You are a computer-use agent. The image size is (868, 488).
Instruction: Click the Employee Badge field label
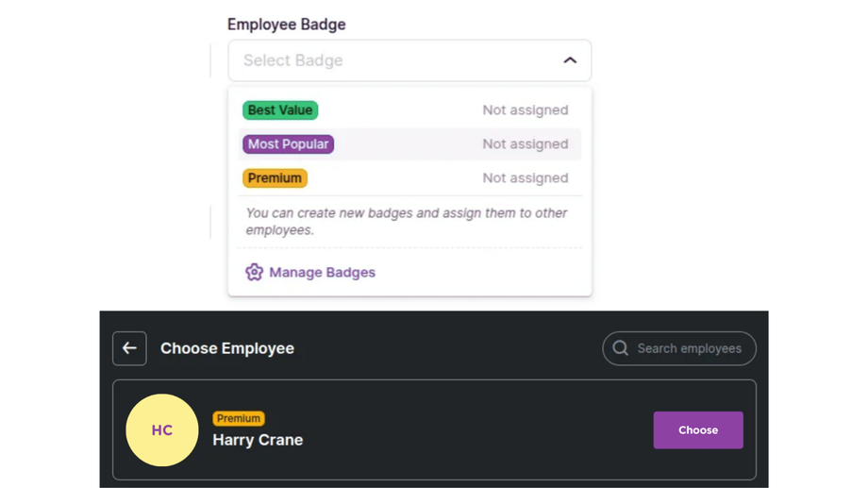coord(286,25)
